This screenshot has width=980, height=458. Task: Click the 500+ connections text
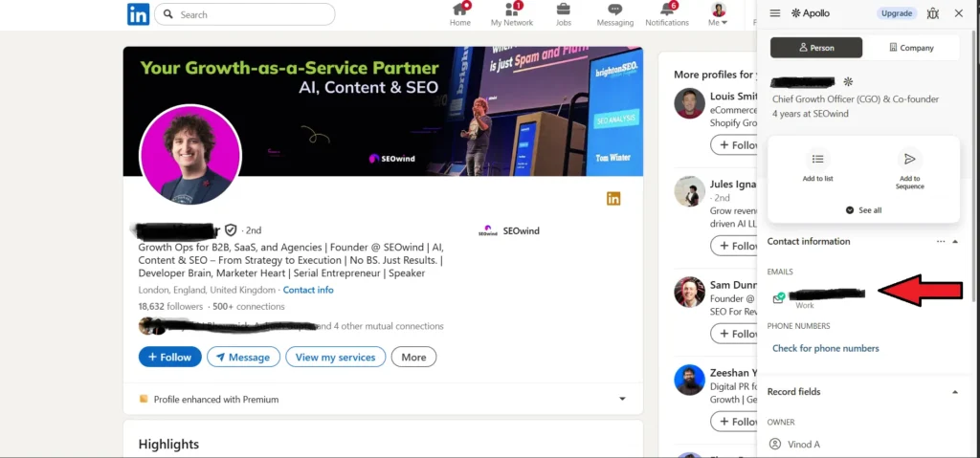(x=249, y=306)
